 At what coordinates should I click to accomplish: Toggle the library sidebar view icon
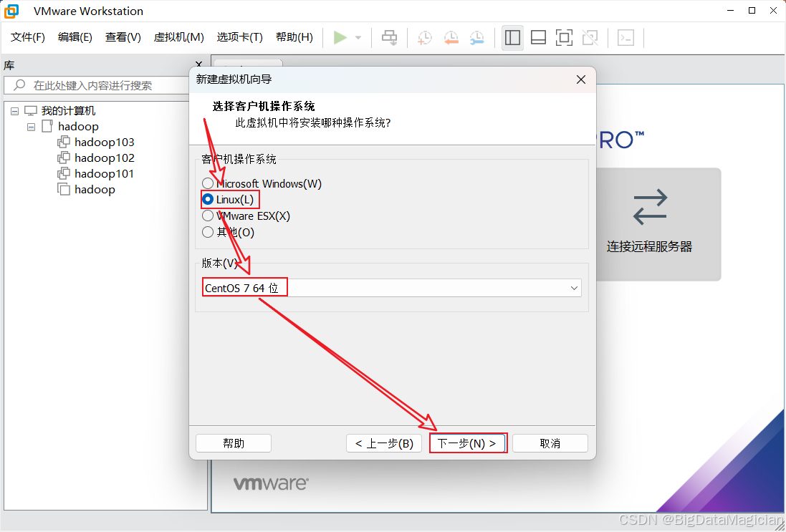(x=512, y=37)
